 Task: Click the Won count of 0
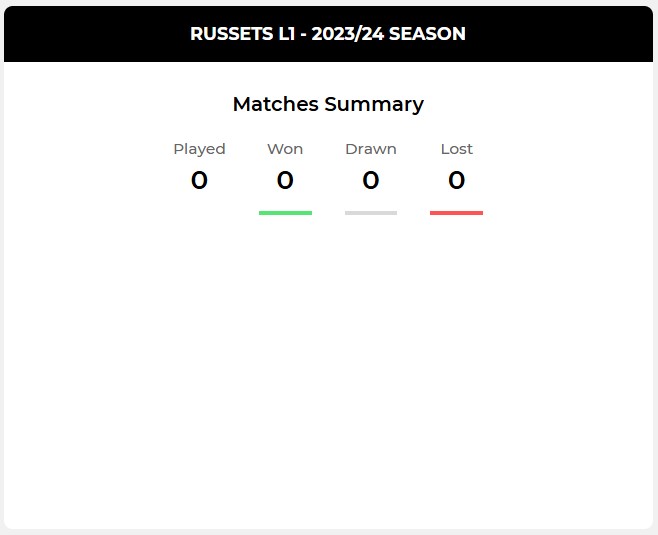click(x=285, y=181)
